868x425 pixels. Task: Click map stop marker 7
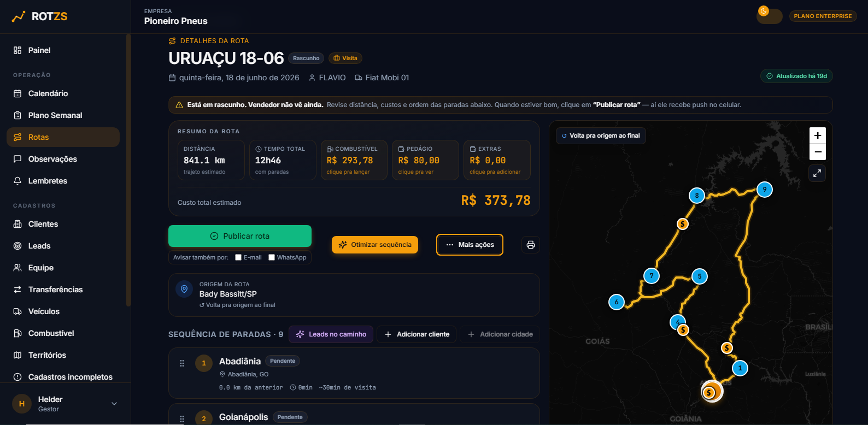[x=652, y=276]
